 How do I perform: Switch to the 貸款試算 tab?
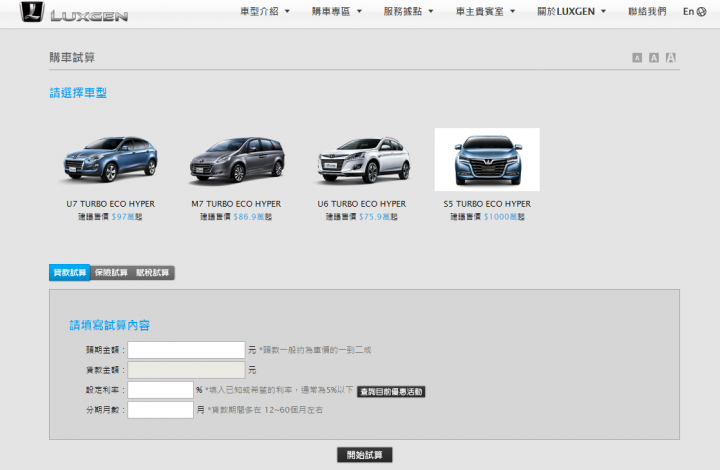click(70, 273)
